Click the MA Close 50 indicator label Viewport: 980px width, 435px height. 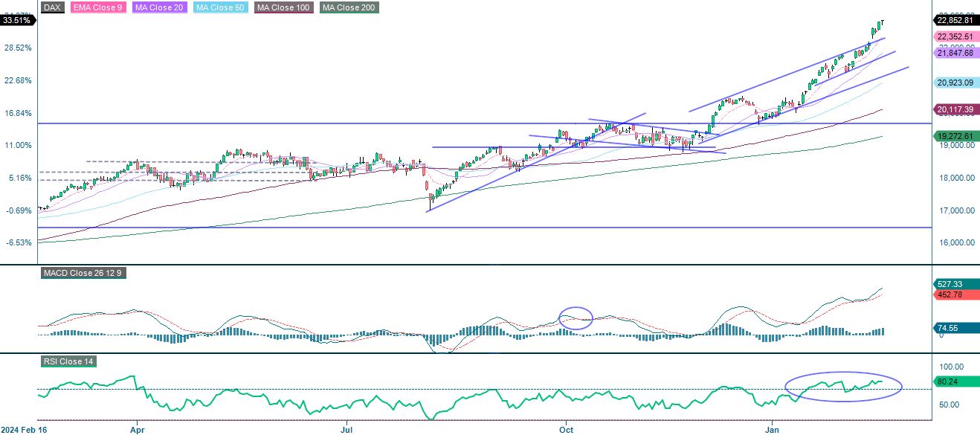(219, 7)
